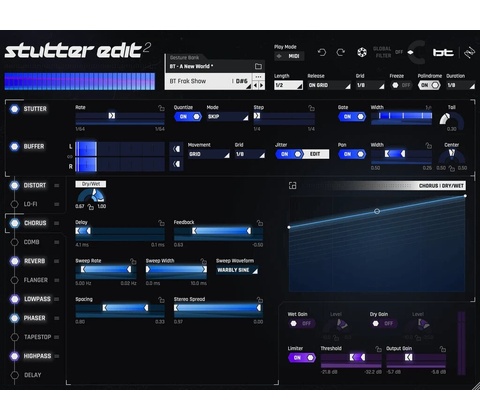480x420 pixels.
Task: Toggle the Stutter module power button
Action: pos(14,109)
